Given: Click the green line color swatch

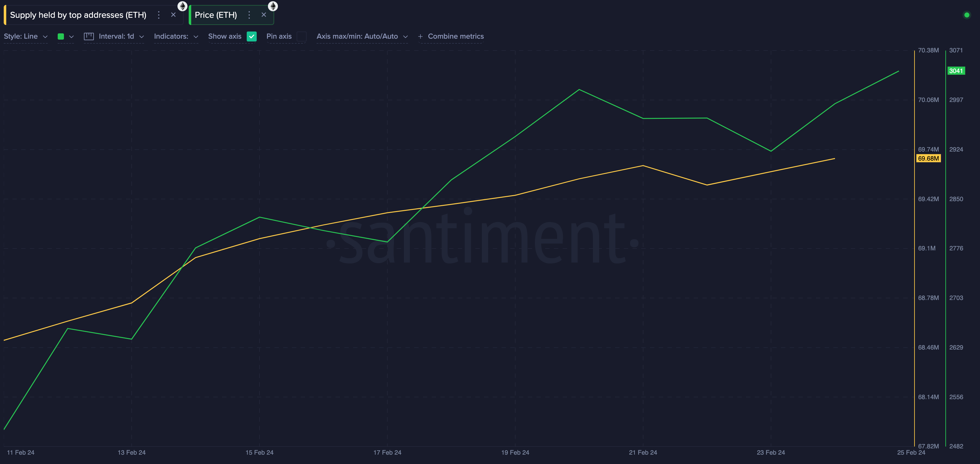Looking at the screenshot, I should click(x=61, y=36).
